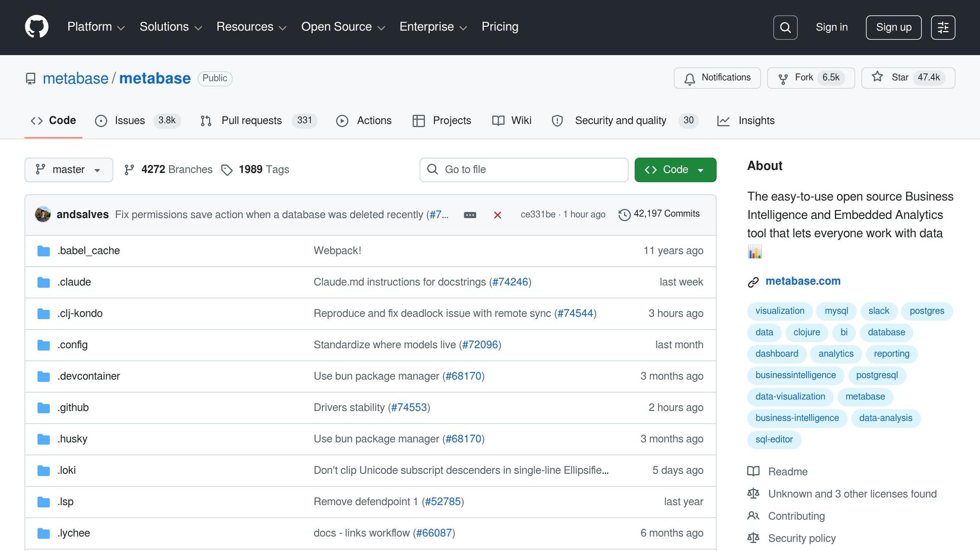980x551 pixels.
Task: Select the dashboard topic tag
Action: click(x=777, y=354)
